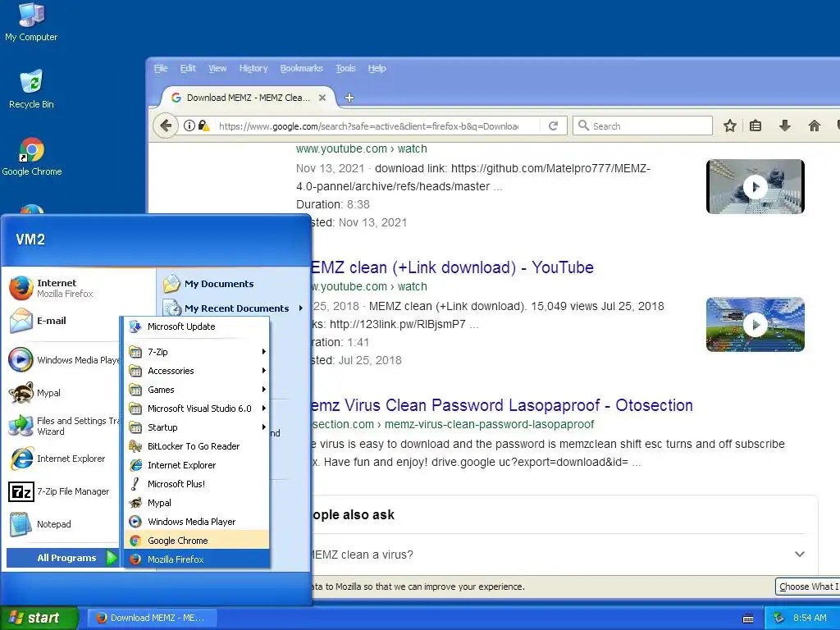Click on-screen keyboard icon in taskbar
The height and width of the screenshot is (630, 840).
[748, 619]
